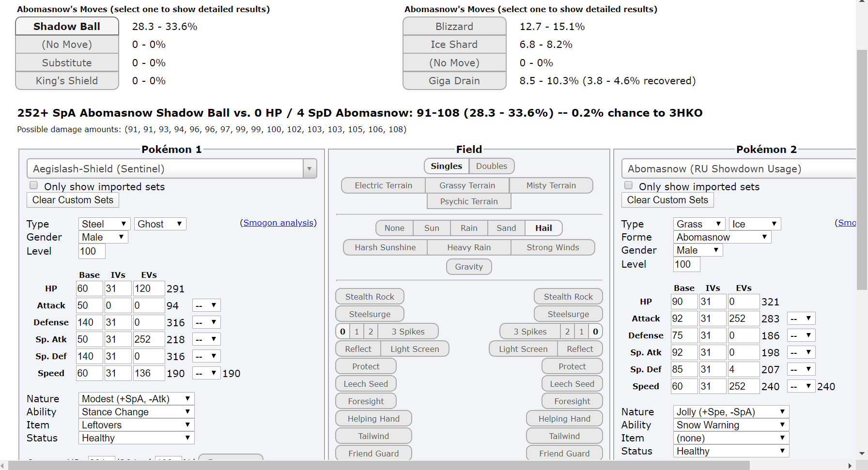Choose Misty Terrain
Viewport: 868px width, 470px height.
pos(551,185)
